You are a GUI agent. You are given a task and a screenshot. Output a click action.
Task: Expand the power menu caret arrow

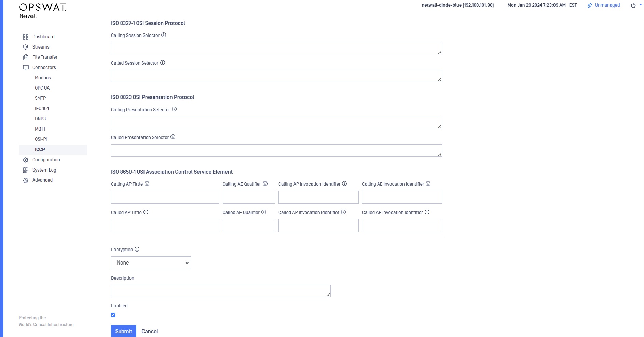pyautogui.click(x=640, y=5)
